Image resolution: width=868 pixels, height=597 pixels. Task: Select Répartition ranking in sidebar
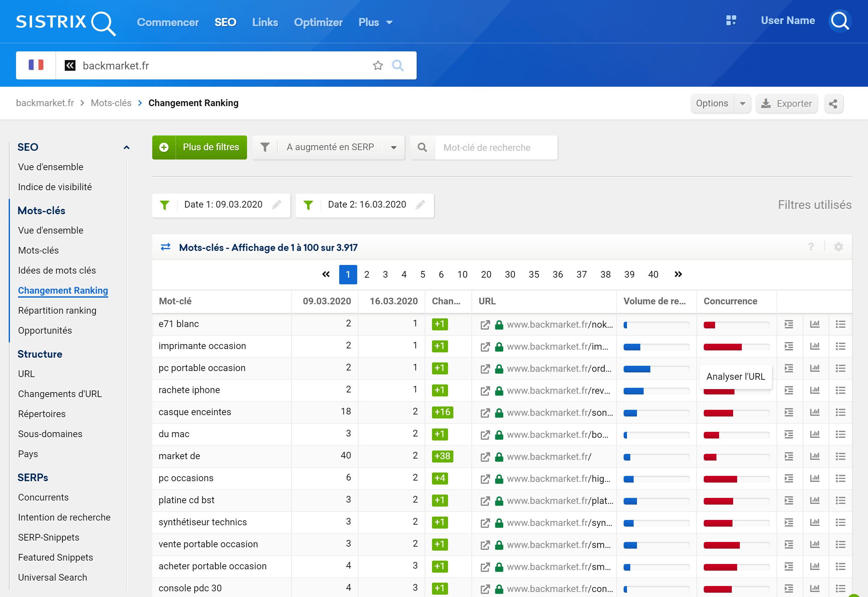(57, 310)
